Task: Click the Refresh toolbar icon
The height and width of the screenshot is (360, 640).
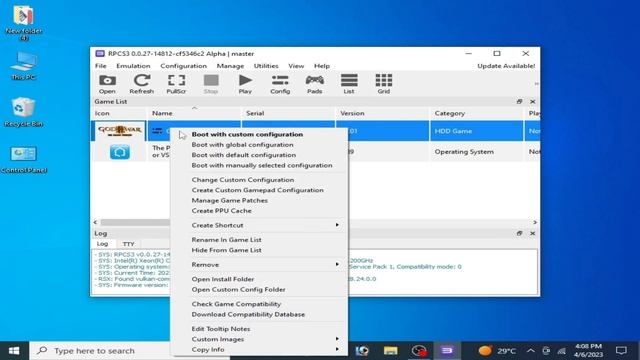Action: (142, 84)
